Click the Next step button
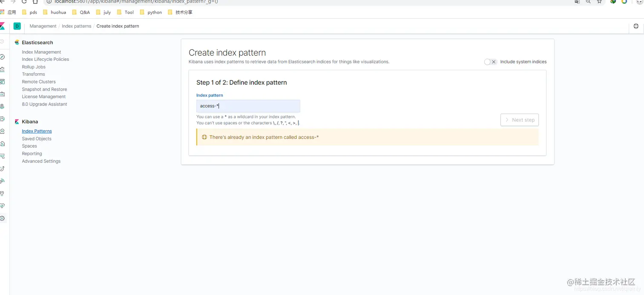644x295 pixels. (x=520, y=120)
